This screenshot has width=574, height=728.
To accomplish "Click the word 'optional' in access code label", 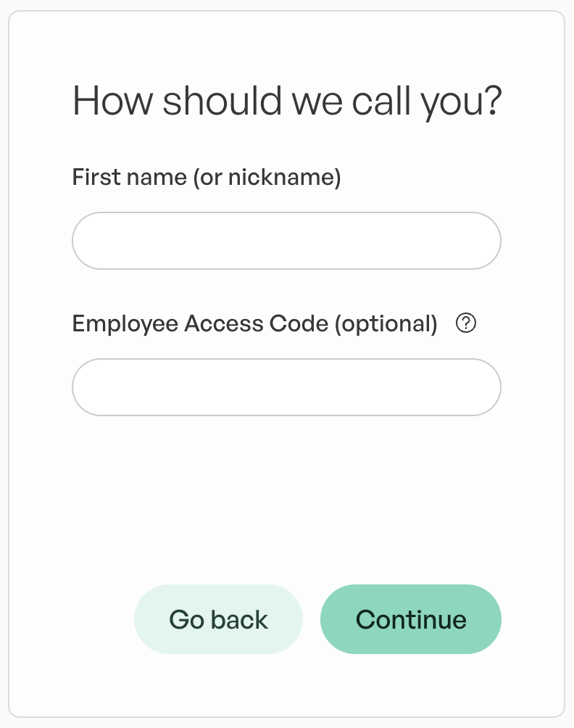I will pyautogui.click(x=386, y=325).
